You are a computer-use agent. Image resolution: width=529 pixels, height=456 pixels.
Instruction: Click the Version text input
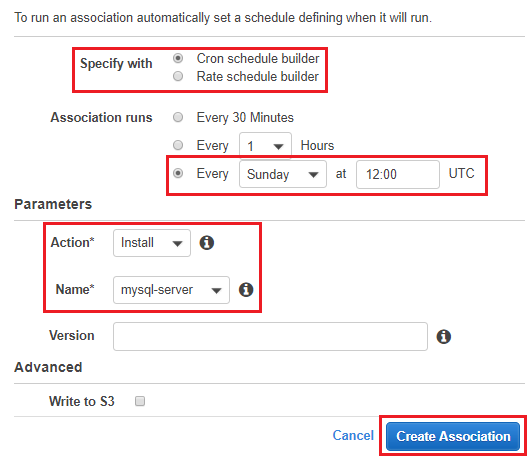click(x=270, y=336)
